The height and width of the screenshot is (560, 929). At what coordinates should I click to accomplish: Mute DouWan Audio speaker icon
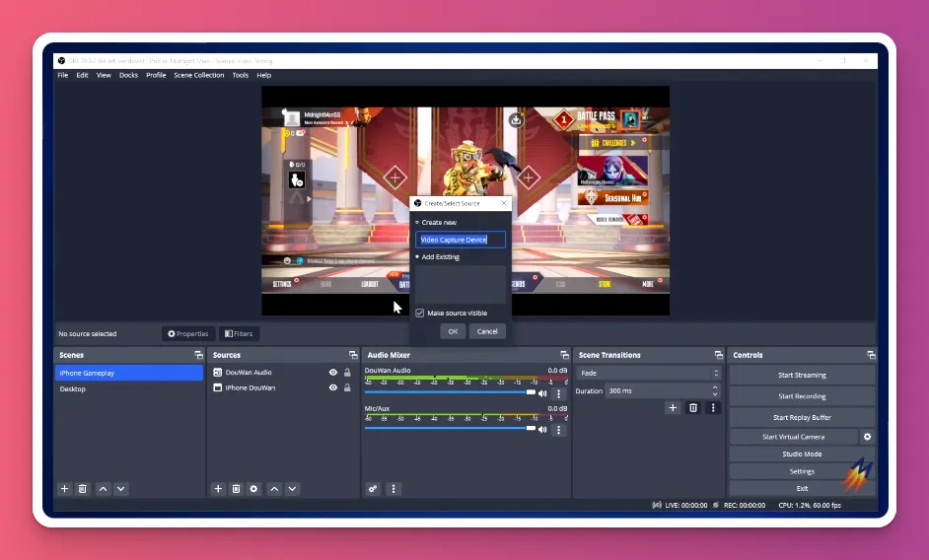542,393
